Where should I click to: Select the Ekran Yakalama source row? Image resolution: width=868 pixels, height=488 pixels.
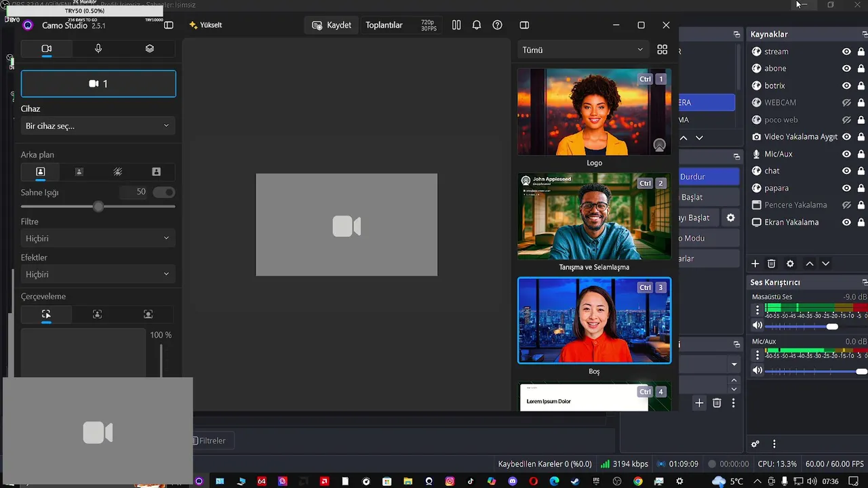[x=808, y=222]
